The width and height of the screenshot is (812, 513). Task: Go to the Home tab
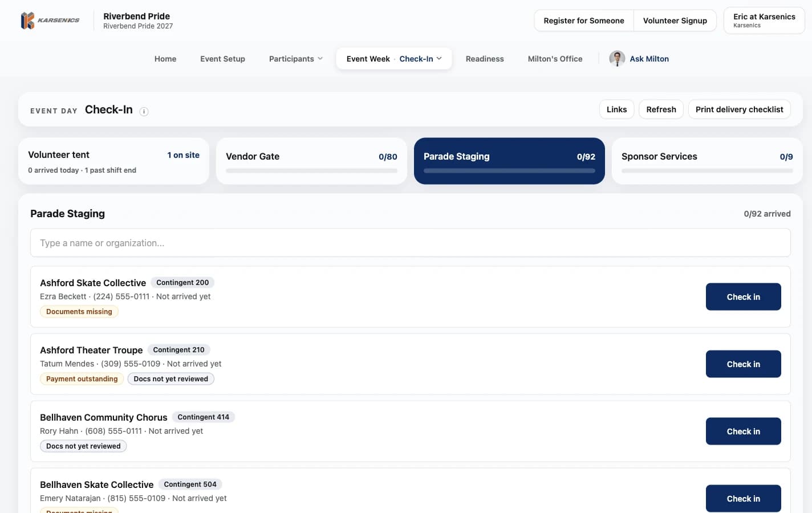click(165, 59)
